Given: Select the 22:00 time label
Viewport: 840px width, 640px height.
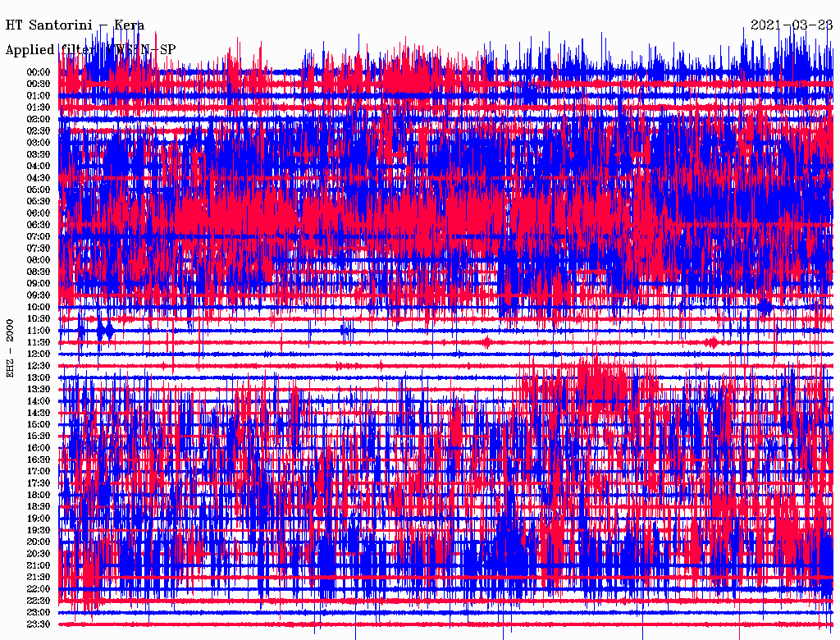Looking at the screenshot, I should [39, 589].
